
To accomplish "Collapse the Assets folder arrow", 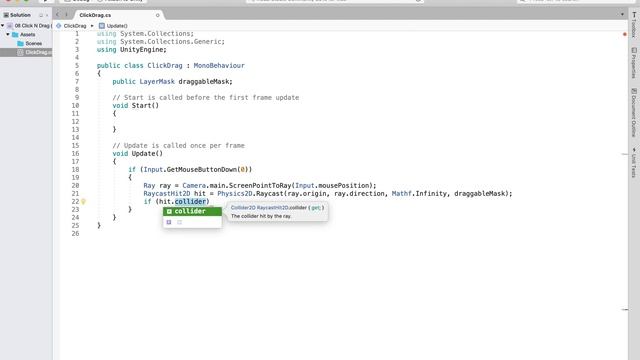I will [8, 34].
